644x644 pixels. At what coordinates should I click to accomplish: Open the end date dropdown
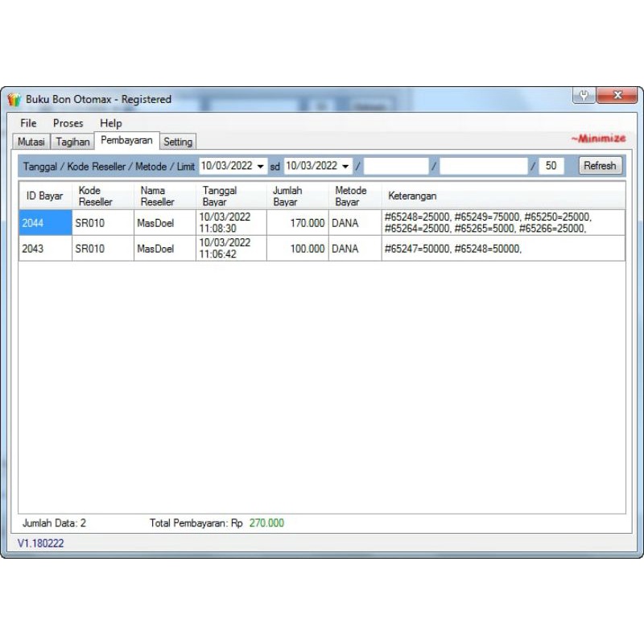346,166
